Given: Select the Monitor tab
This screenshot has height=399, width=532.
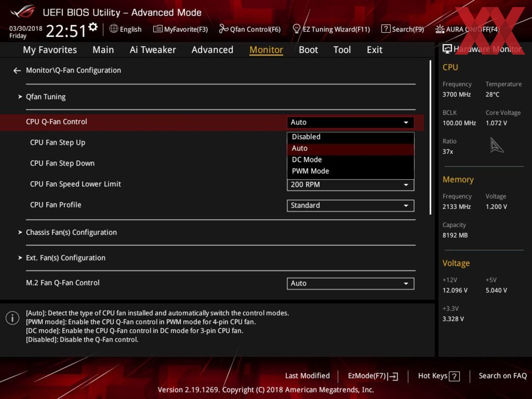Looking at the screenshot, I should coord(266,50).
